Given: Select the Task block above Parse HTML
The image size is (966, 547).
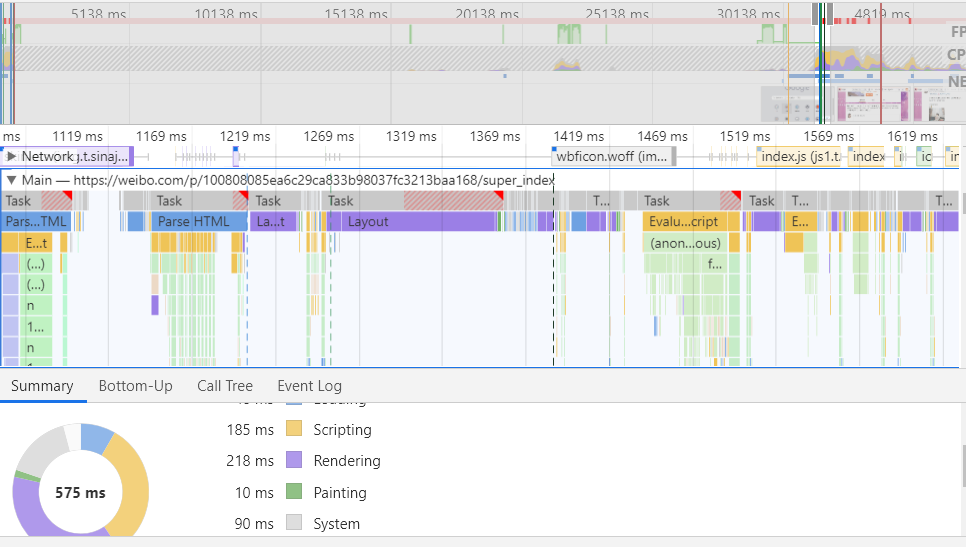Looking at the screenshot, I should point(200,201).
